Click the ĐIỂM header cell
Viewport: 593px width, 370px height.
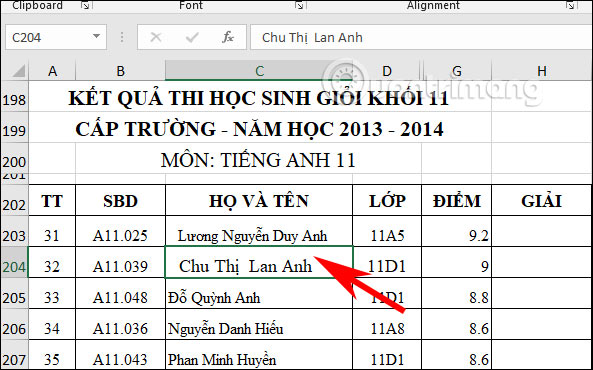(x=456, y=201)
